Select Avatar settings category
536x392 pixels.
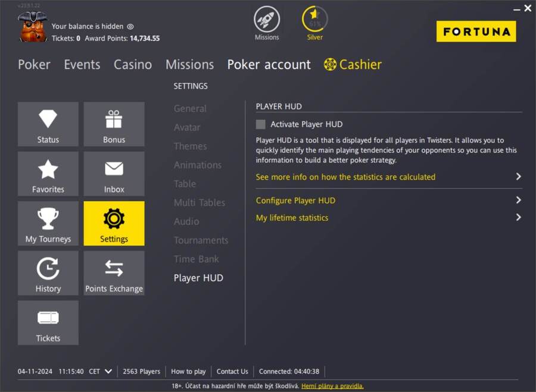pos(187,127)
